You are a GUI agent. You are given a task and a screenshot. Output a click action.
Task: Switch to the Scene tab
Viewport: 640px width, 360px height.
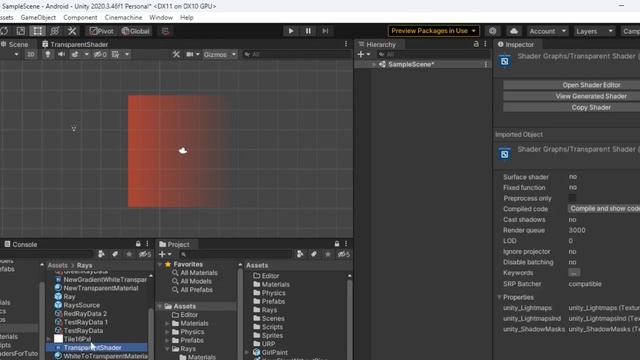pos(16,44)
